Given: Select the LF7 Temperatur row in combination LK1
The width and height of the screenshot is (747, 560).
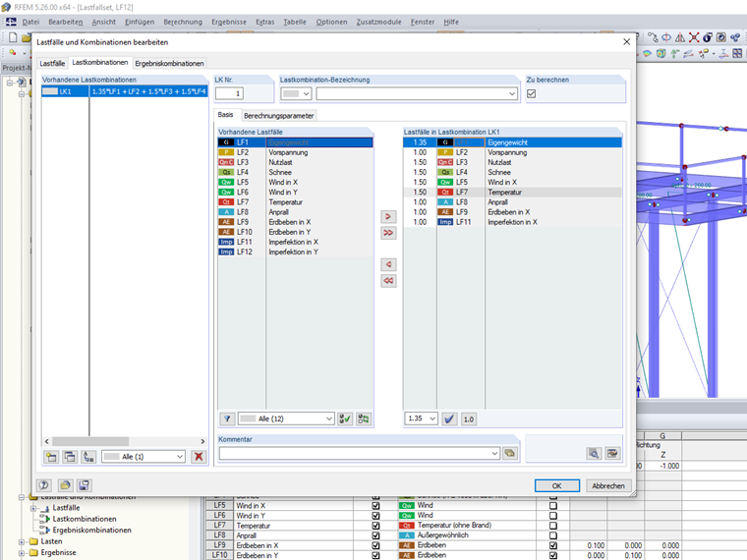Looking at the screenshot, I should pyautogui.click(x=512, y=193).
